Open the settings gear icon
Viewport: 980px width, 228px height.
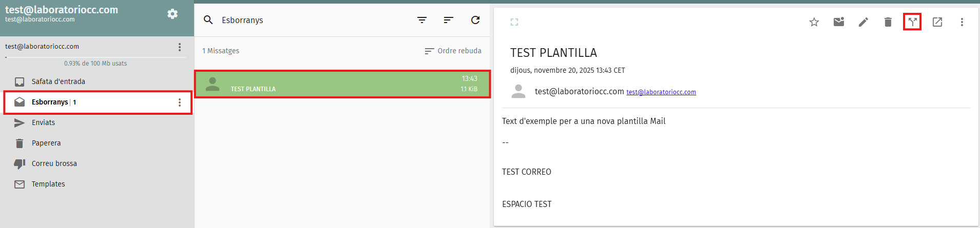tap(172, 14)
